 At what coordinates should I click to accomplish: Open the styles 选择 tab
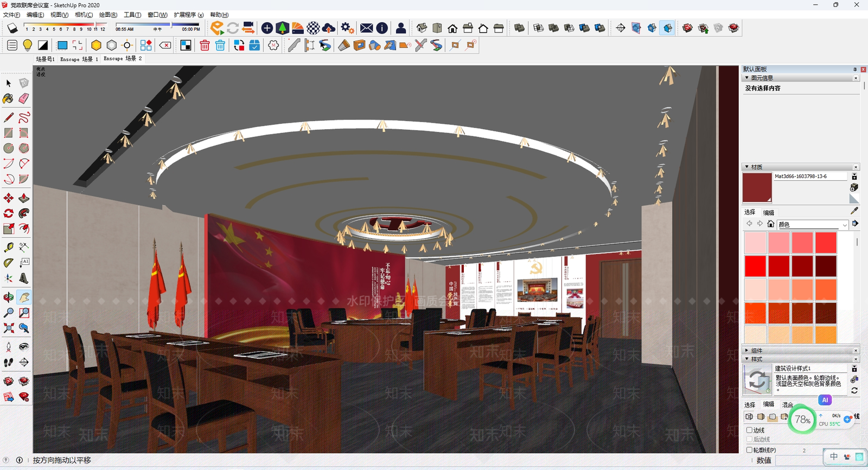tap(750, 404)
